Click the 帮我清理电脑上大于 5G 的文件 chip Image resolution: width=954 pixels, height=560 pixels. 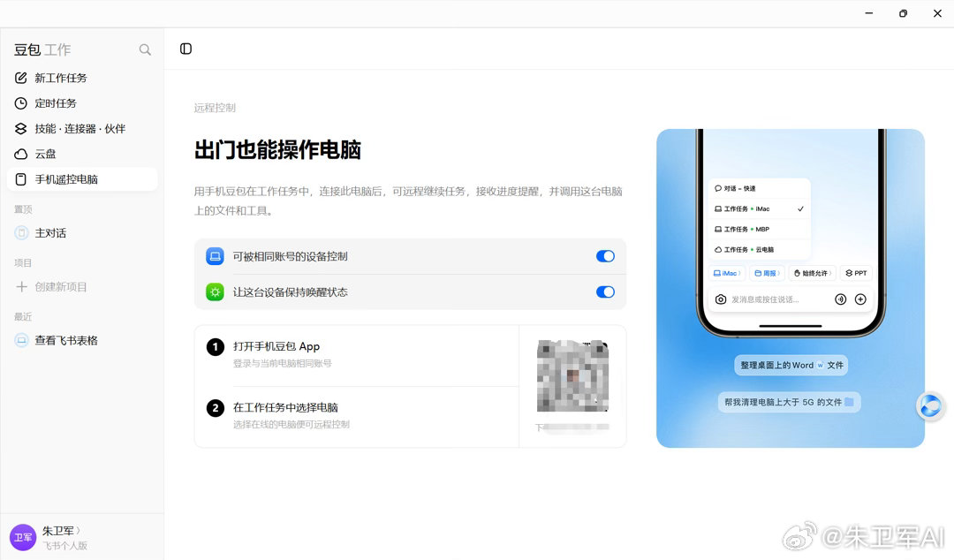click(x=789, y=402)
